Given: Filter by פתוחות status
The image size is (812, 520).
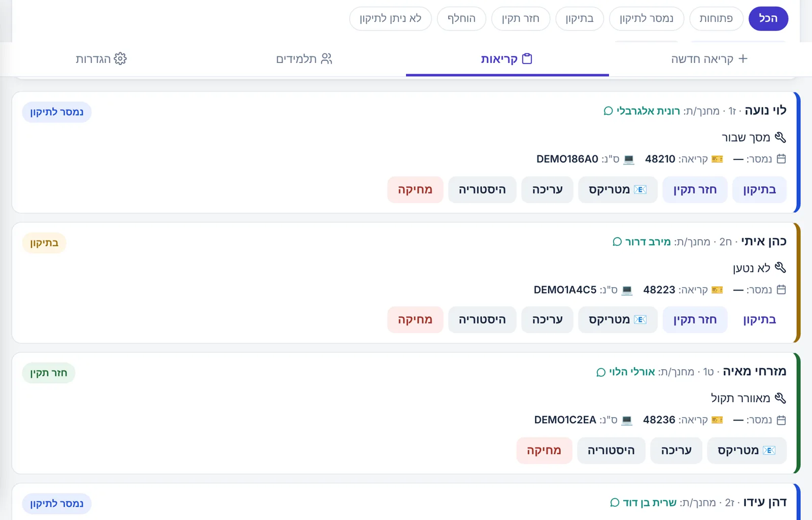Looking at the screenshot, I should [716, 19].
